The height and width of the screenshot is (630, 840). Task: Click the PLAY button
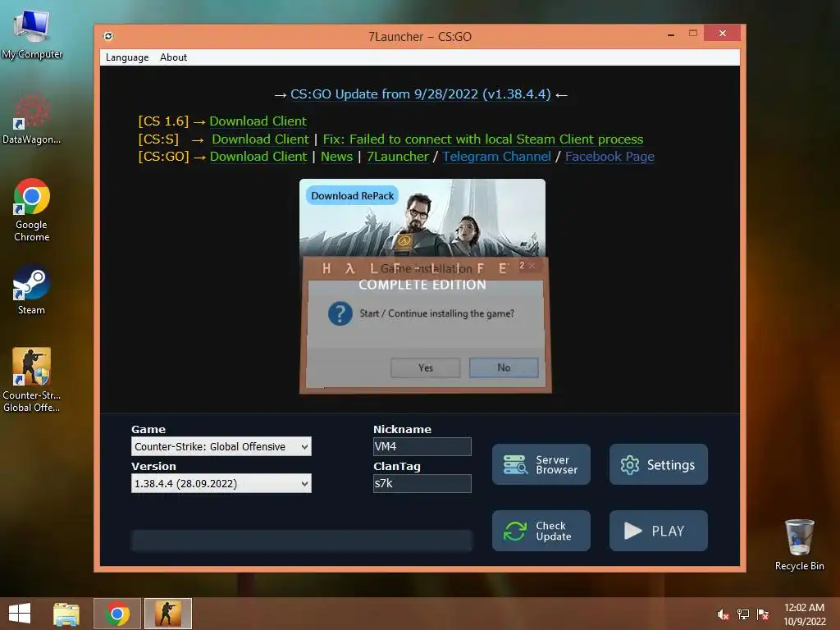pyautogui.click(x=659, y=531)
